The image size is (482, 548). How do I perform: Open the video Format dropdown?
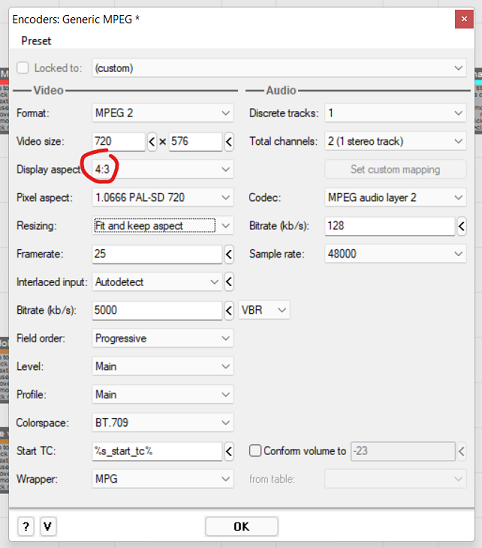tap(163, 113)
